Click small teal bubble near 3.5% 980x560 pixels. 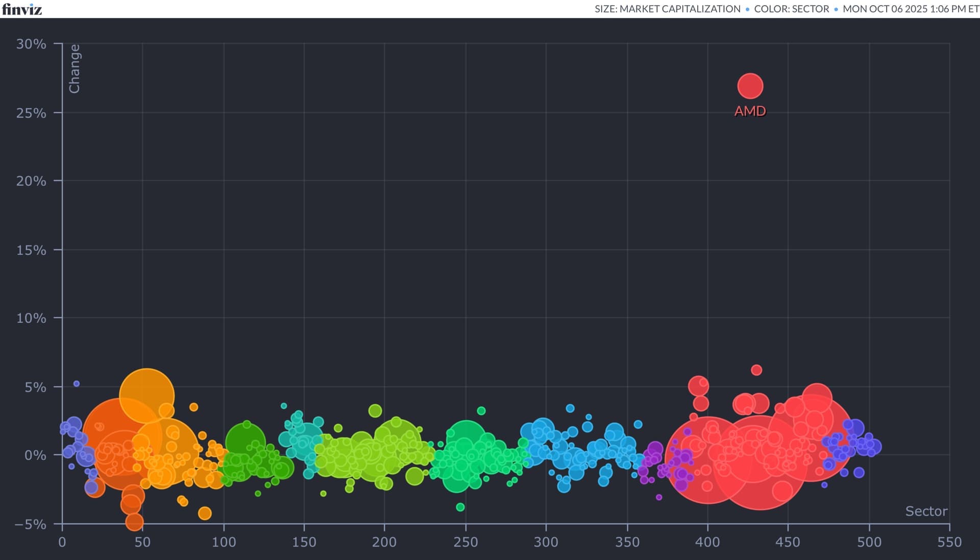point(284,406)
